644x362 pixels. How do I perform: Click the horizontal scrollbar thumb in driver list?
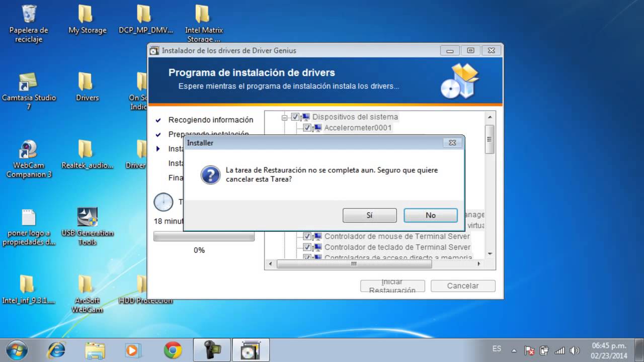[x=353, y=264]
